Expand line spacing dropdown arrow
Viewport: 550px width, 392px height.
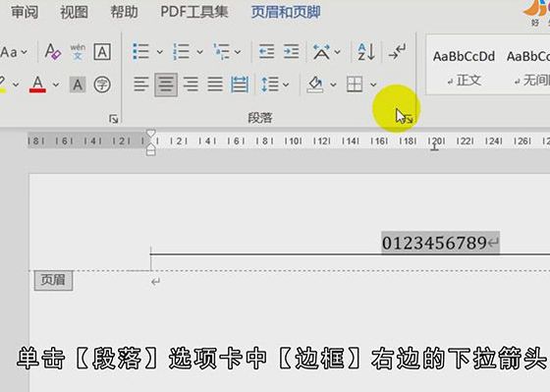(x=286, y=84)
